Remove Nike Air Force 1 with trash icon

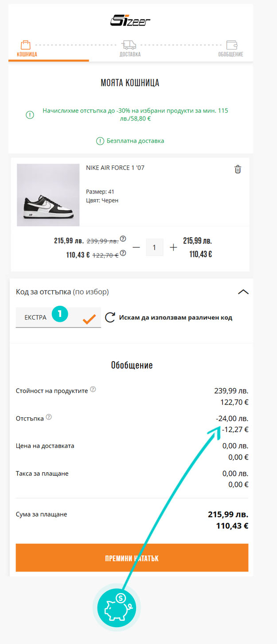pyautogui.click(x=238, y=169)
